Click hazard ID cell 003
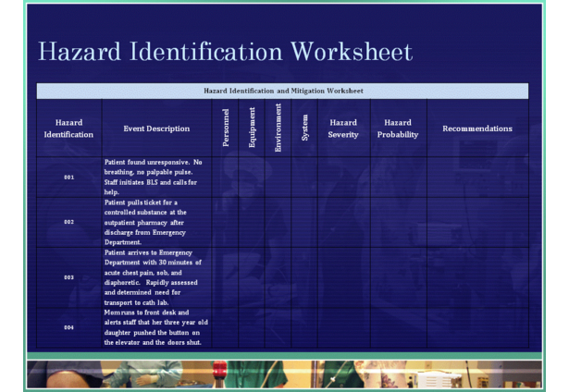This screenshot has height=392, width=569. pos(69,277)
